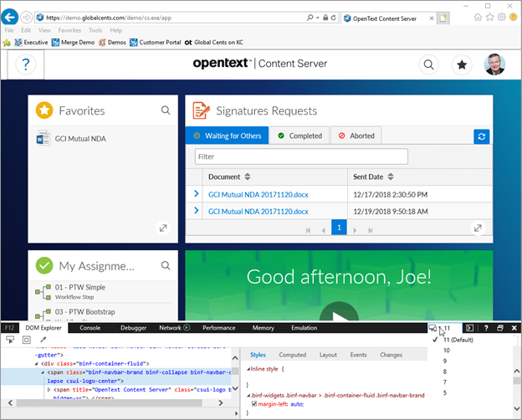522x420 pixels.
Task: Expand first GCI Mutual NDA row sent 12/17/2018
Action: [196, 194]
